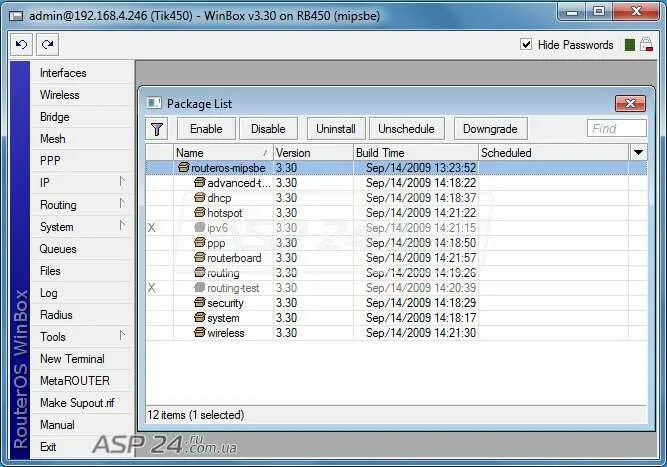The image size is (667, 467).
Task: Expand the Routing submenu
Action: [x=123, y=204]
